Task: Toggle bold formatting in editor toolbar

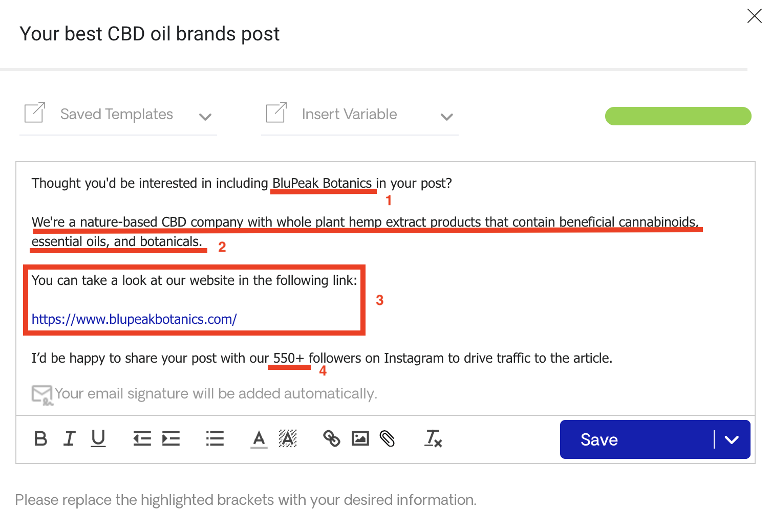Action: pos(40,439)
